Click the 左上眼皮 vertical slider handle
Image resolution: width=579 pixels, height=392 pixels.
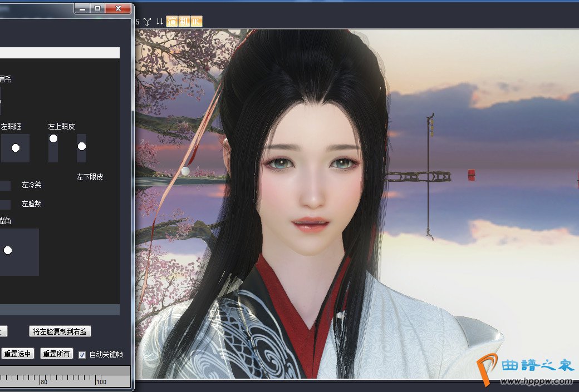(53, 138)
